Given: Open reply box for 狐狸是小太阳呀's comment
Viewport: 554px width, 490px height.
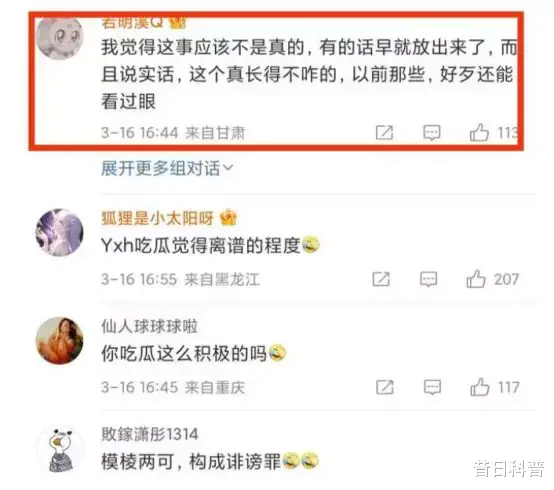Looking at the screenshot, I should coord(429,279).
